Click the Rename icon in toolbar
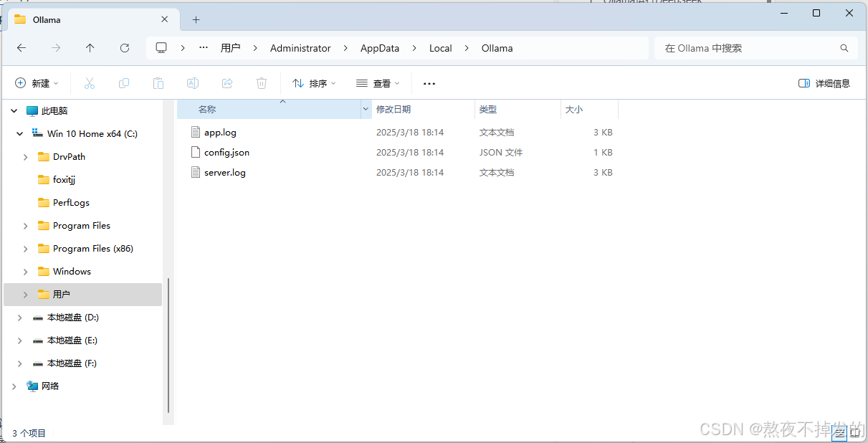Screen dimensions: 868x443 coord(193,83)
